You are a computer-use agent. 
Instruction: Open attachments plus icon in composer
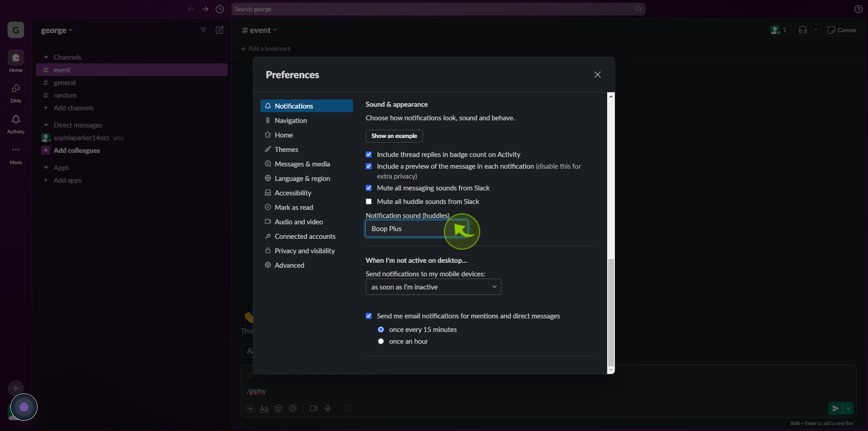(250, 408)
